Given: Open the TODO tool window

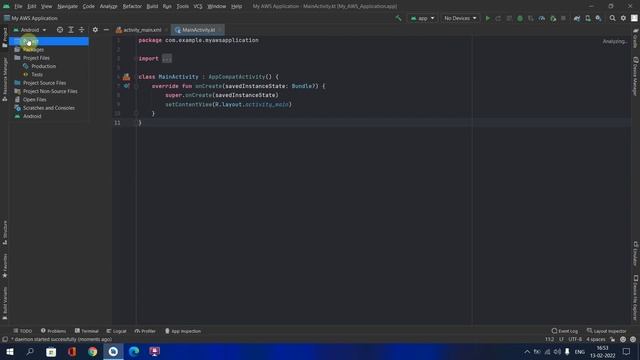Looking at the screenshot, I should coord(22,331).
